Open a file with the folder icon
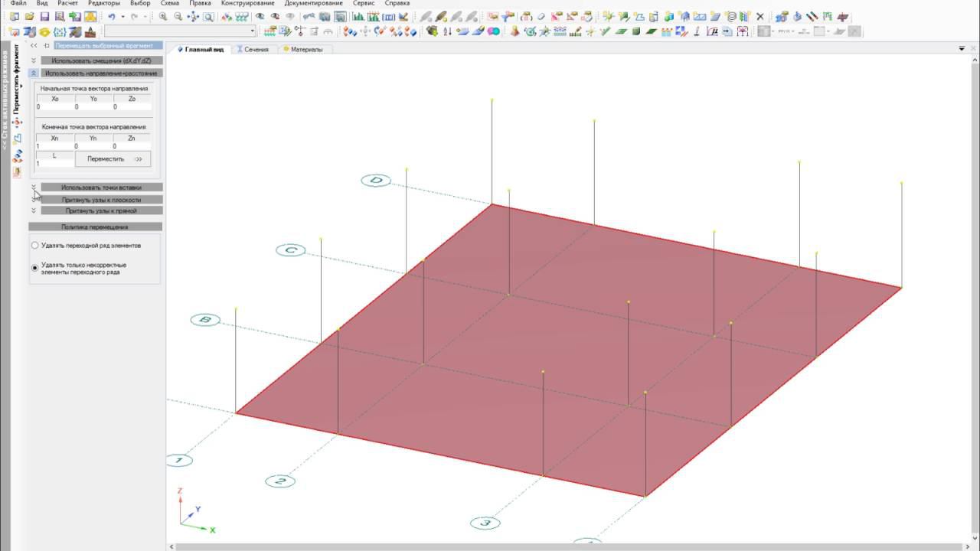Screen dimensions: 980x551 point(30,16)
